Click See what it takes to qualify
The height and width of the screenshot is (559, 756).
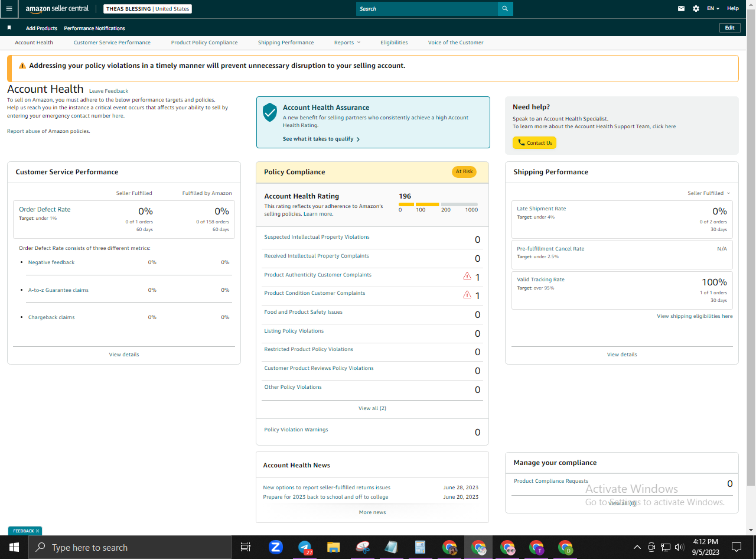pos(321,139)
